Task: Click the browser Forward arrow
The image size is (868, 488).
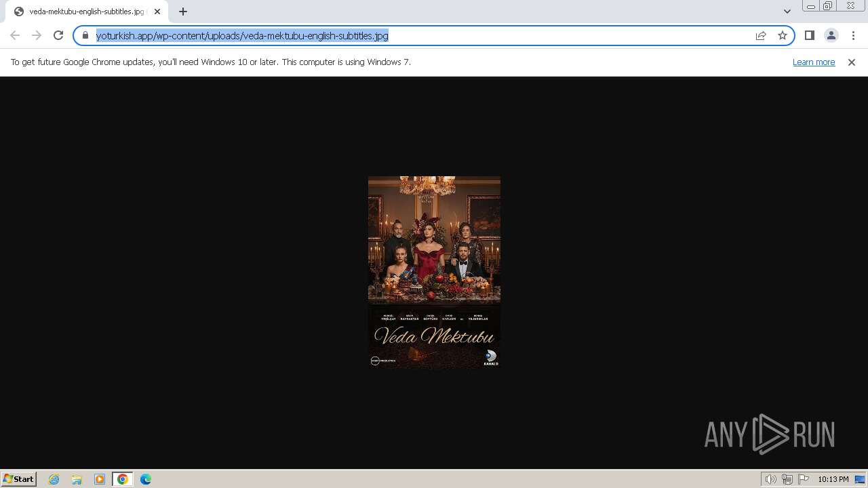Action: [x=37, y=35]
